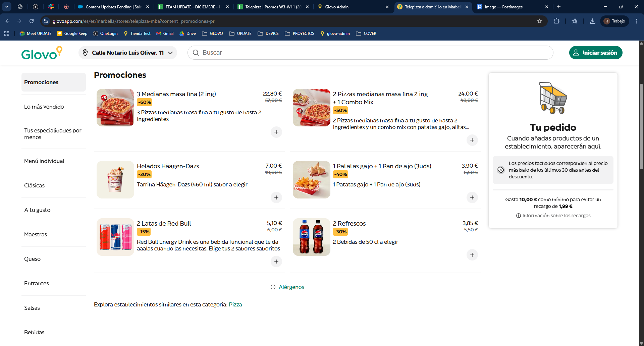Close the Image — Postimages tab
The image size is (644, 346).
pos(547,7)
